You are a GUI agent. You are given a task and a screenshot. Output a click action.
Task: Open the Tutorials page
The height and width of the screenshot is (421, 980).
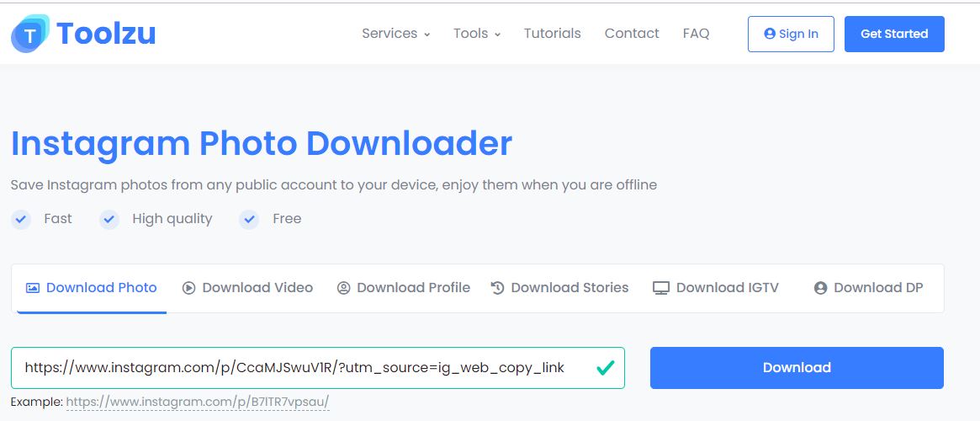[x=553, y=34]
